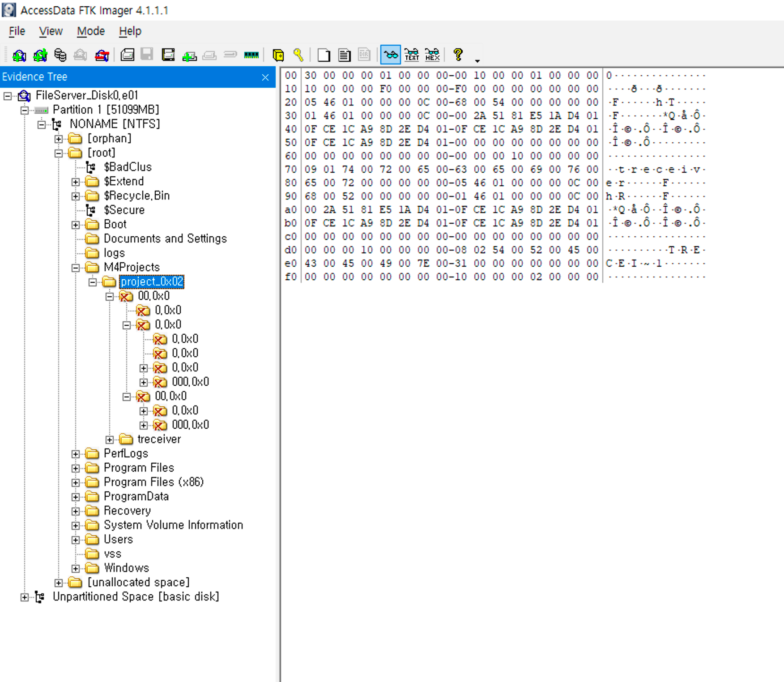Click the Obtain Protected Files safe icon

click(278, 55)
